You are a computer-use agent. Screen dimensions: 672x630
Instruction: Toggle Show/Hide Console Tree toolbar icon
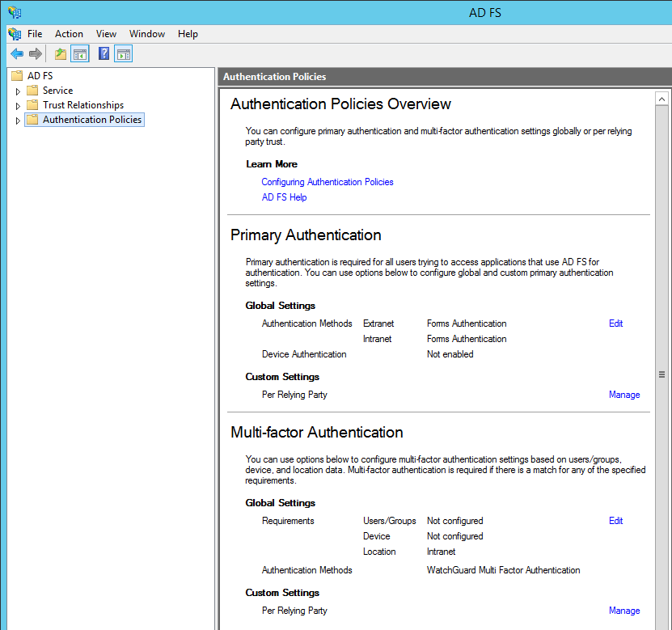[x=79, y=54]
